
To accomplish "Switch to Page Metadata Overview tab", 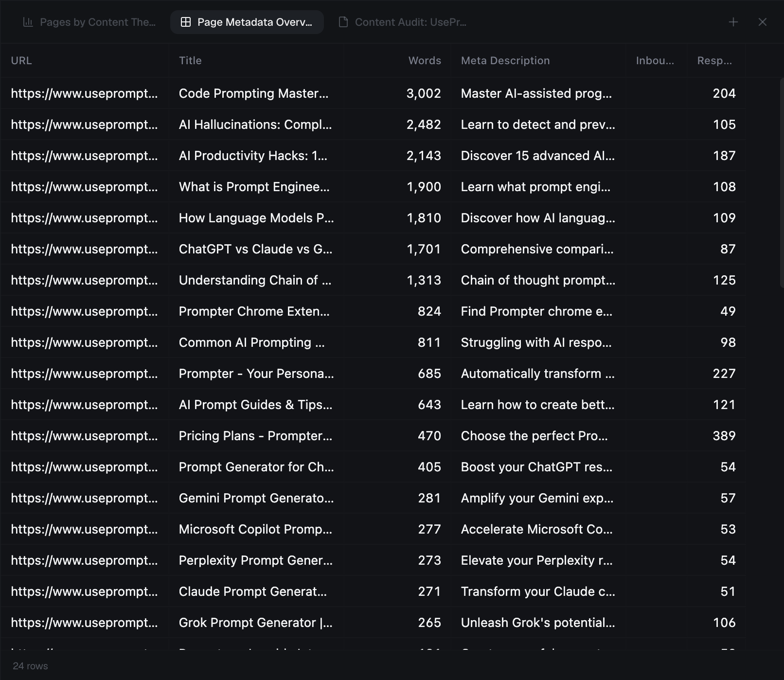I will tap(247, 22).
